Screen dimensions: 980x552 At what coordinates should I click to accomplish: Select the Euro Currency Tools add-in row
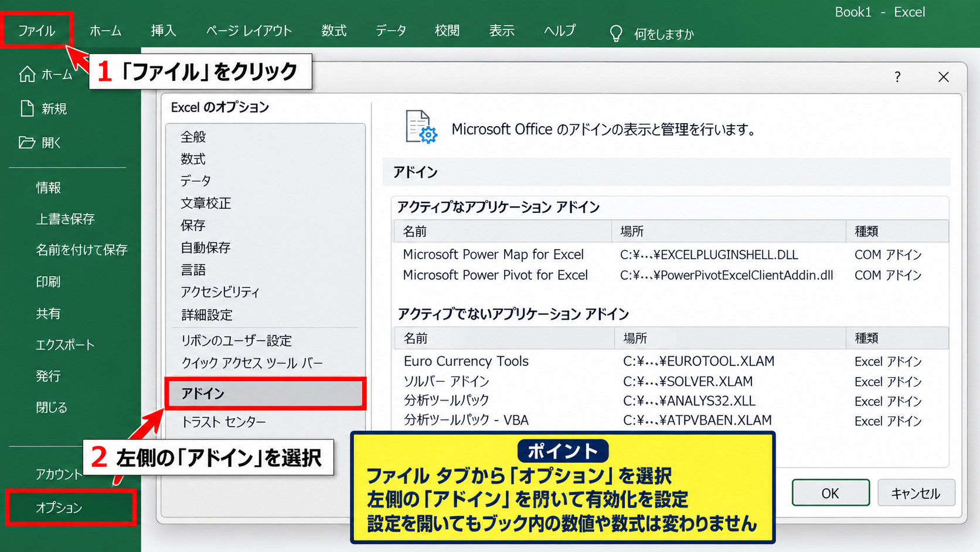671,361
